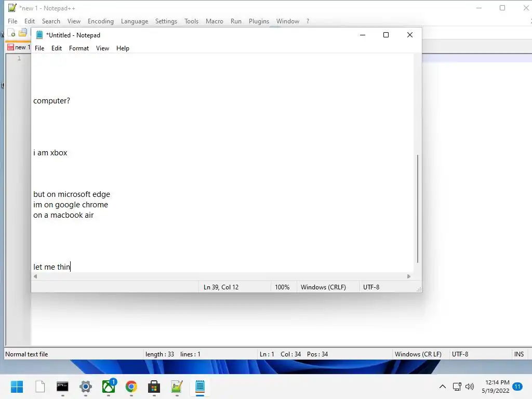This screenshot has width=532, height=399.
Task: Click 'Ln : 1' in Notepad++ status bar
Action: point(267,354)
